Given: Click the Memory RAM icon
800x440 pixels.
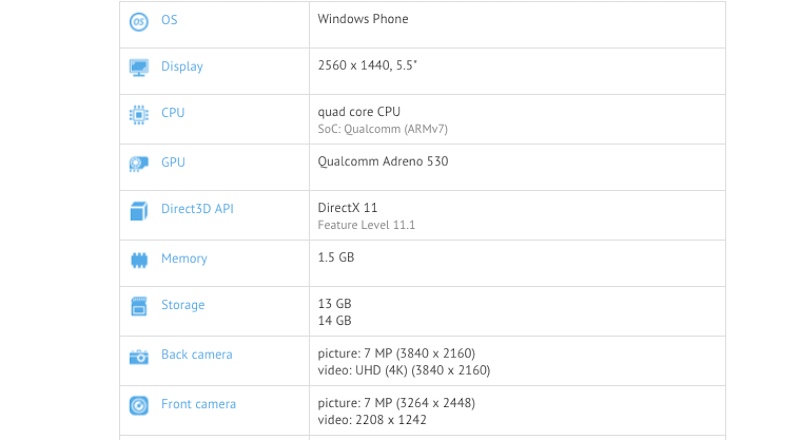Looking at the screenshot, I should point(139,259).
